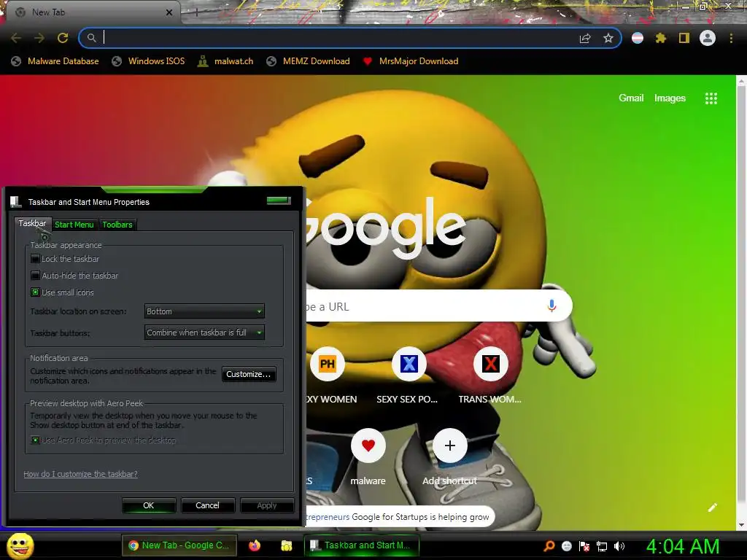Start voice search with the microphone

coord(551,306)
